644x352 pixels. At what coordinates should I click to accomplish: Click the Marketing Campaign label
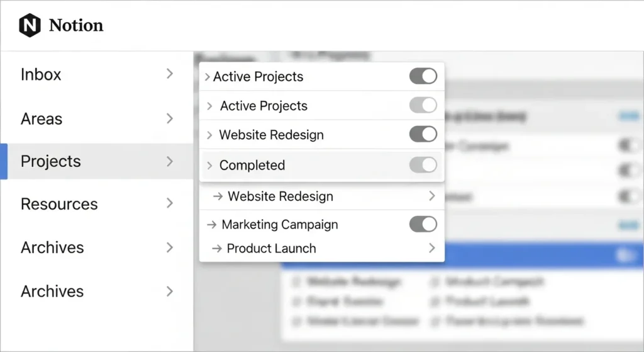(x=280, y=225)
